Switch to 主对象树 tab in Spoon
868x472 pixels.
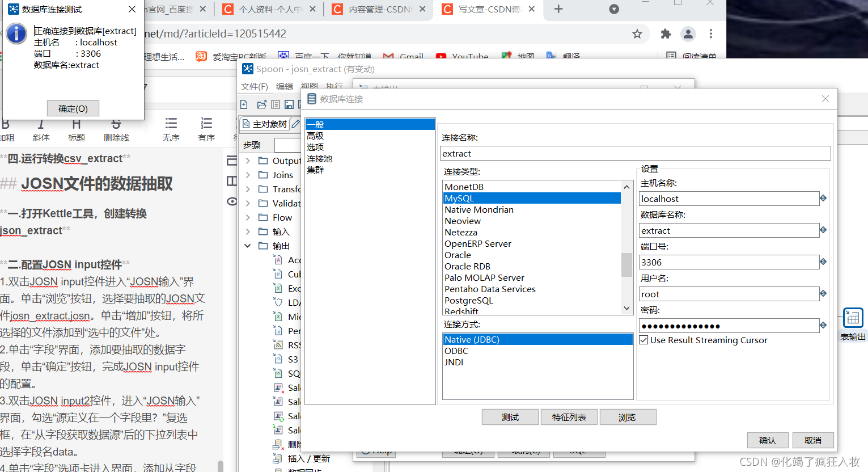pyautogui.click(x=264, y=124)
